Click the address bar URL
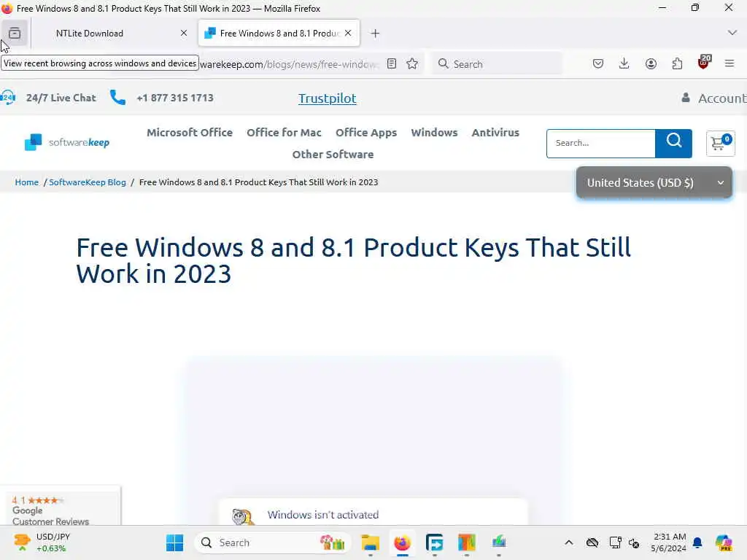The width and height of the screenshot is (747, 560). click(x=289, y=64)
